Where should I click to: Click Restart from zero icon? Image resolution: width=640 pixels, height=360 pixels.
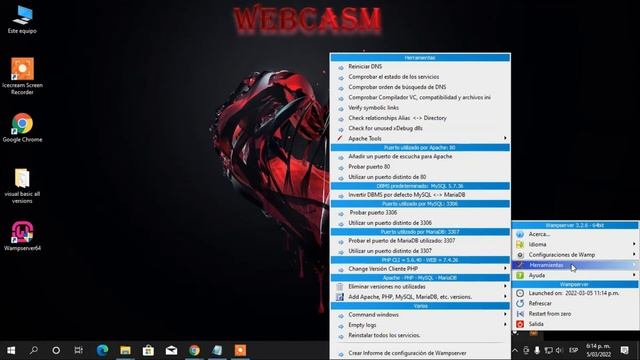pos(520,314)
